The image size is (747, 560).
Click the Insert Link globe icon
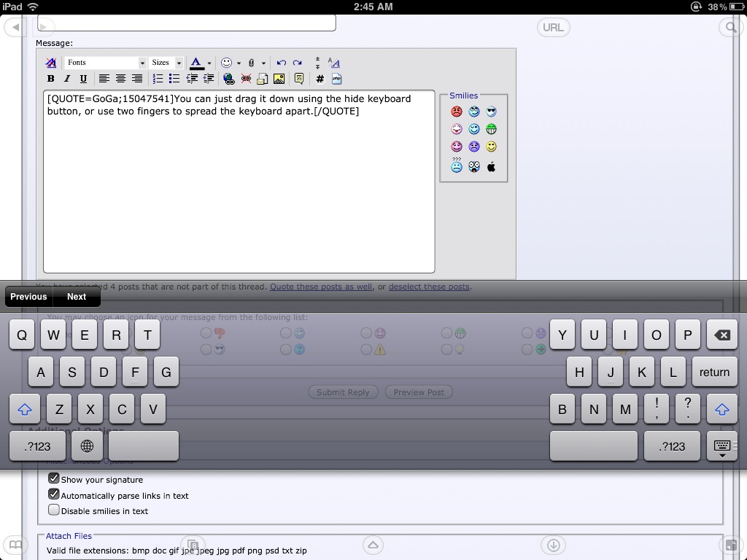pos(228,79)
